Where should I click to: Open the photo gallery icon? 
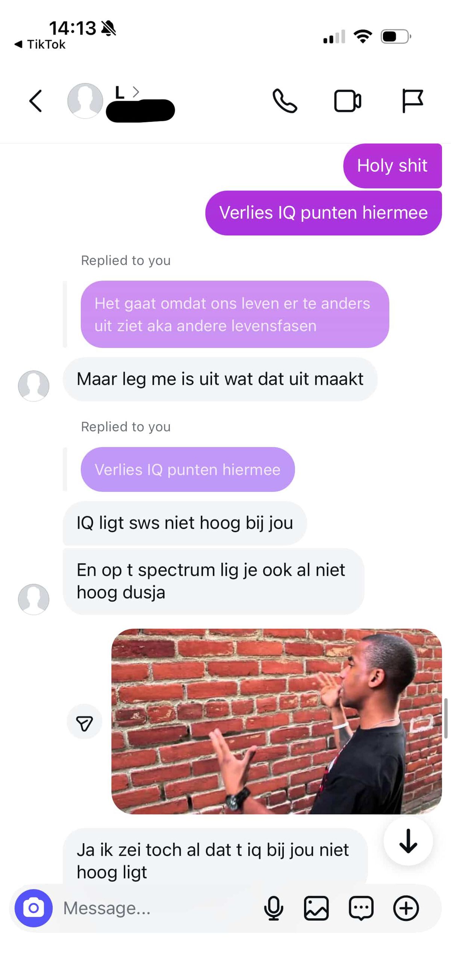coord(316,908)
